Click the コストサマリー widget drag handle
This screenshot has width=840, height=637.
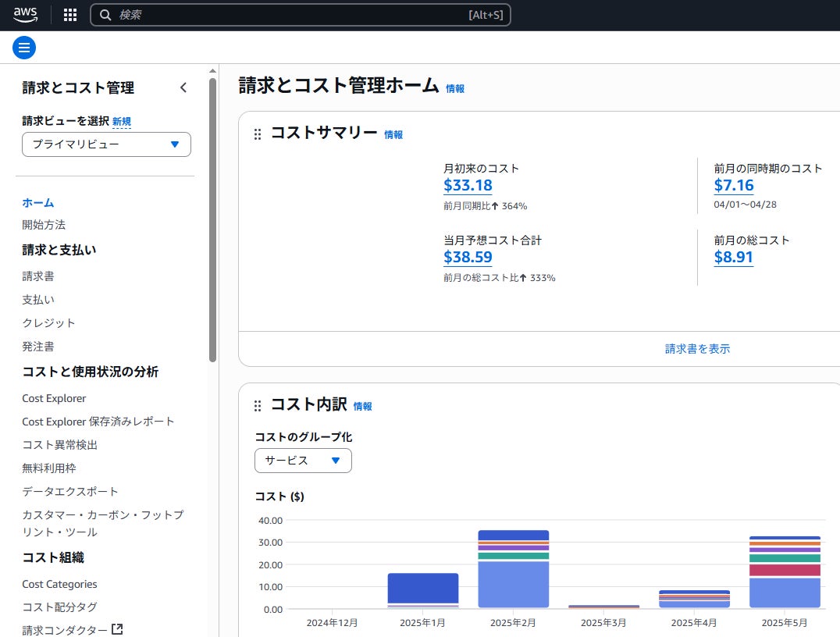click(258, 134)
